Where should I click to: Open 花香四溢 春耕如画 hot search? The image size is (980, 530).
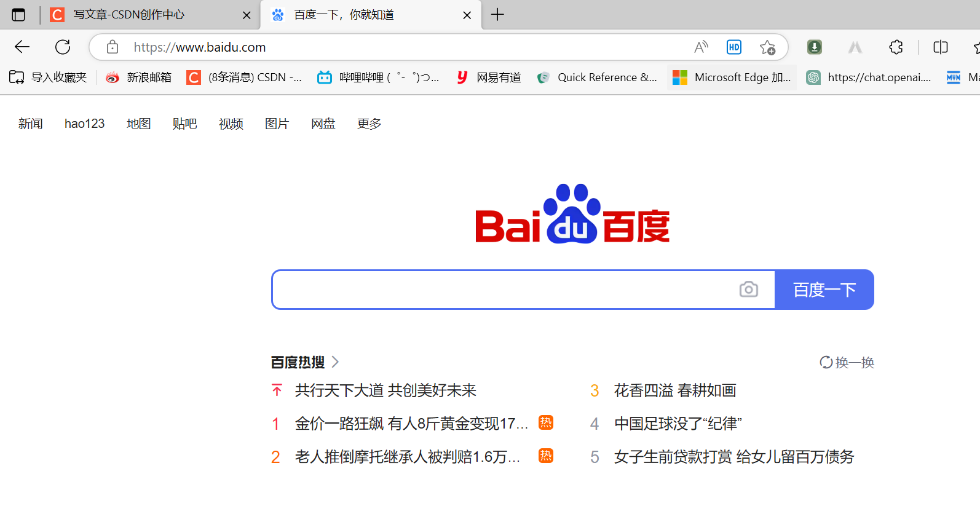coord(675,390)
